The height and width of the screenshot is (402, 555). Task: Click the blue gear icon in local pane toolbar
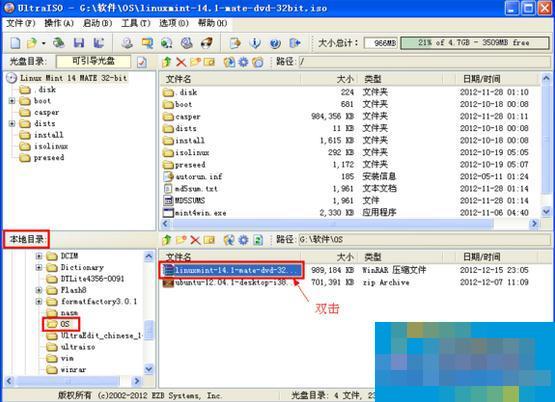pos(244,240)
